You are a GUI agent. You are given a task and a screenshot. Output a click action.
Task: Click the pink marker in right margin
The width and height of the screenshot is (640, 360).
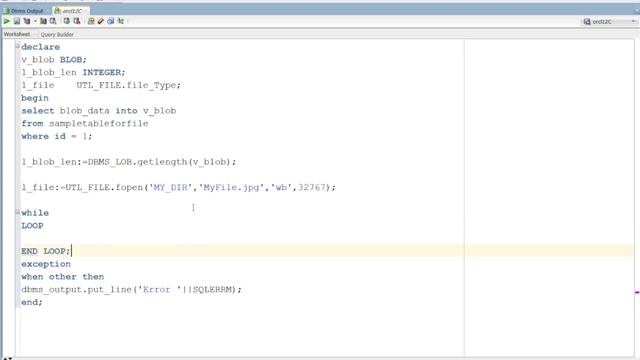pos(637,292)
